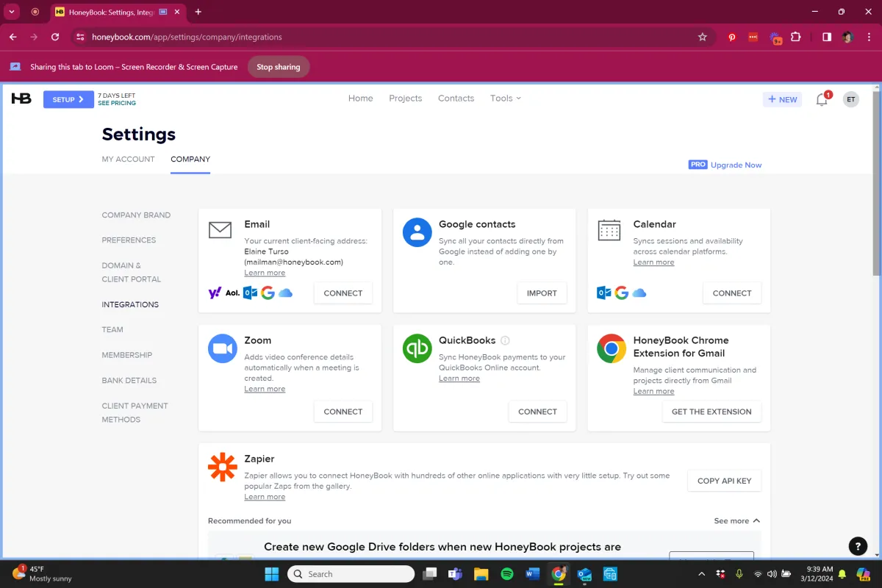Toggle the Chrome side panel
The height and width of the screenshot is (588, 882).
827,37
